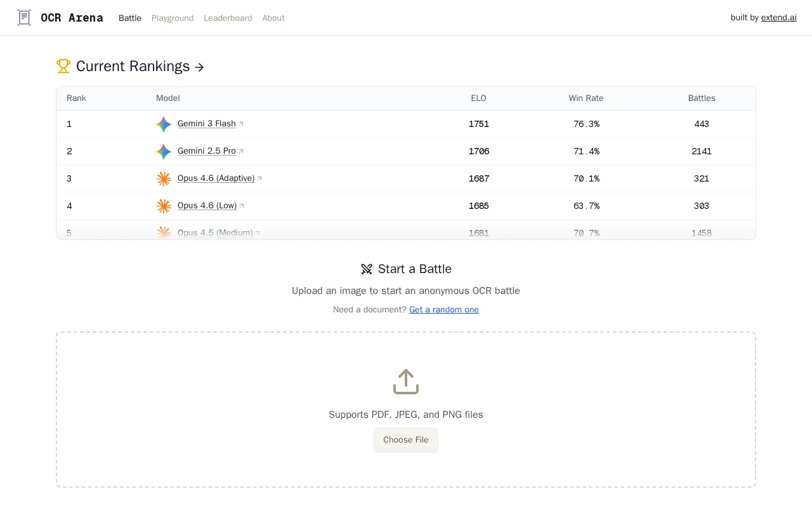Switch to the Leaderboard tab
The image size is (812, 508).
228,18
